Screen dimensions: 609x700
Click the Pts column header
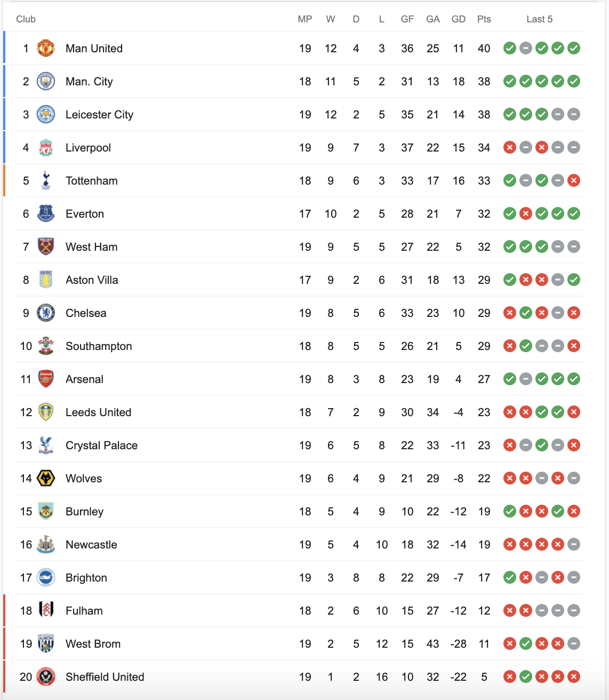pos(484,19)
